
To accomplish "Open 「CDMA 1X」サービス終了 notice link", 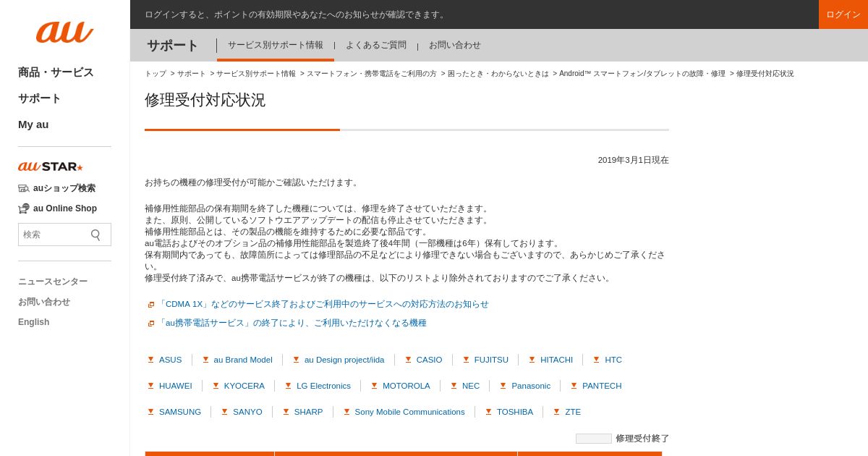I will click(323, 304).
